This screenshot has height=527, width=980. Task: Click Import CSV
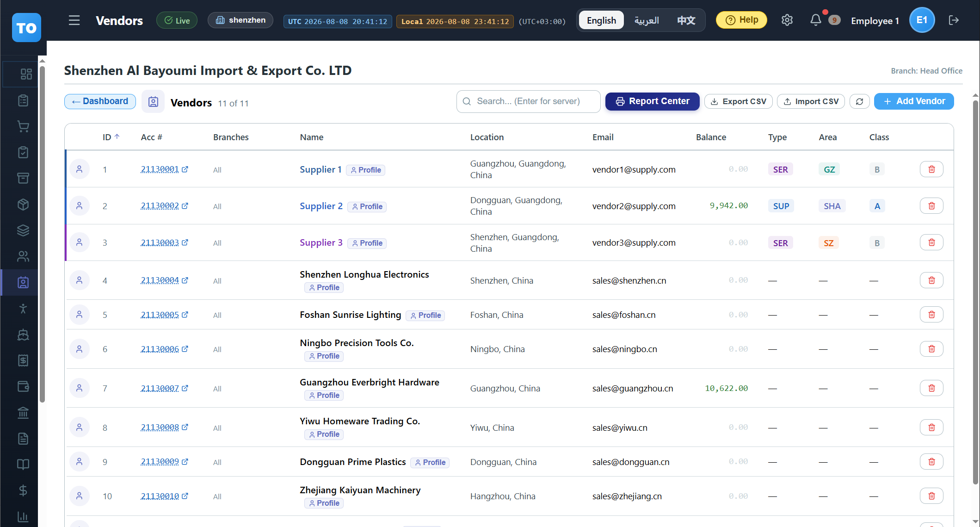point(811,101)
